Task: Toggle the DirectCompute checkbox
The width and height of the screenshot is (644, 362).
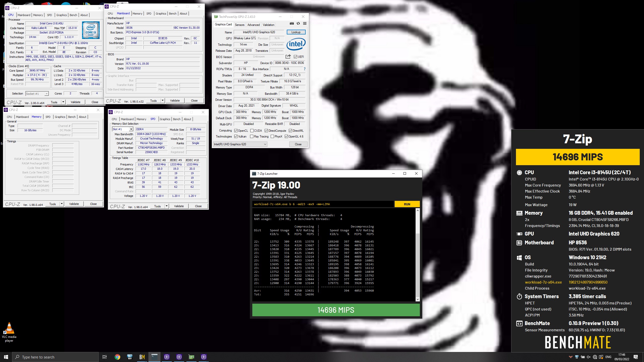Action: tap(266, 131)
